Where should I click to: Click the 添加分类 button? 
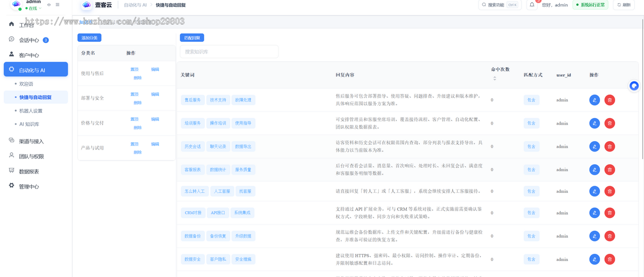90,38
